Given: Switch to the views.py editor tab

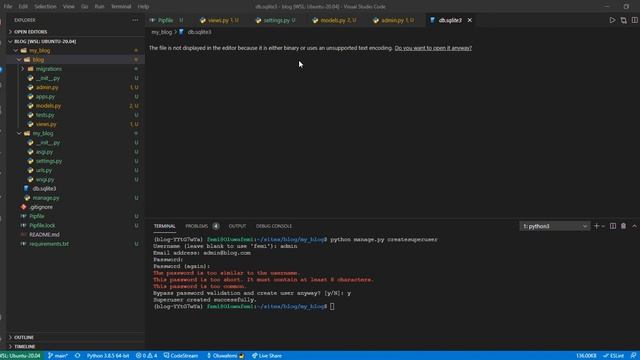Looking at the screenshot, I should (220, 20).
